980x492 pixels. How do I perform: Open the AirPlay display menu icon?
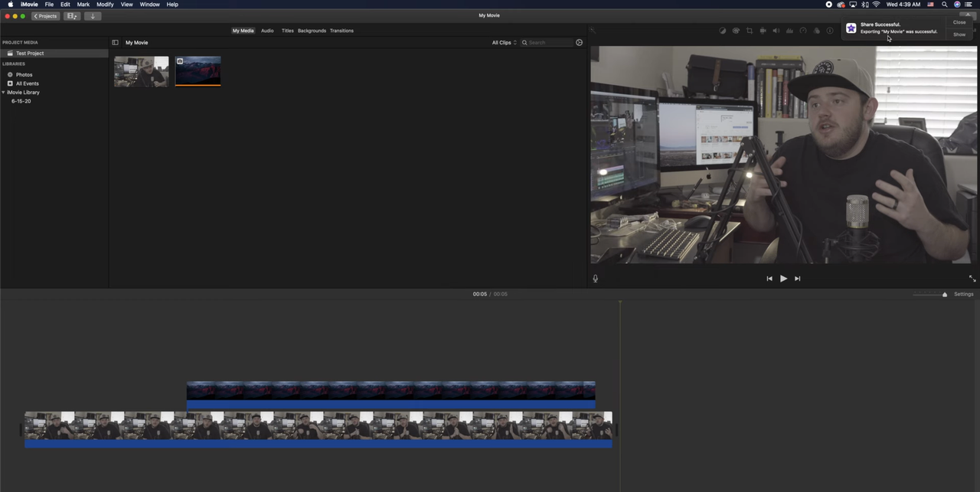point(853,5)
